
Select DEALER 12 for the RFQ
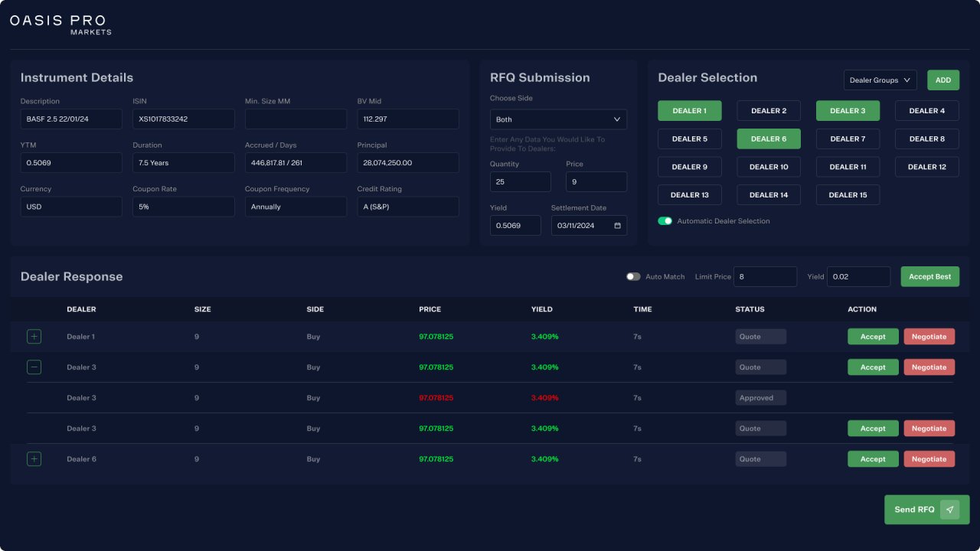[x=926, y=166]
